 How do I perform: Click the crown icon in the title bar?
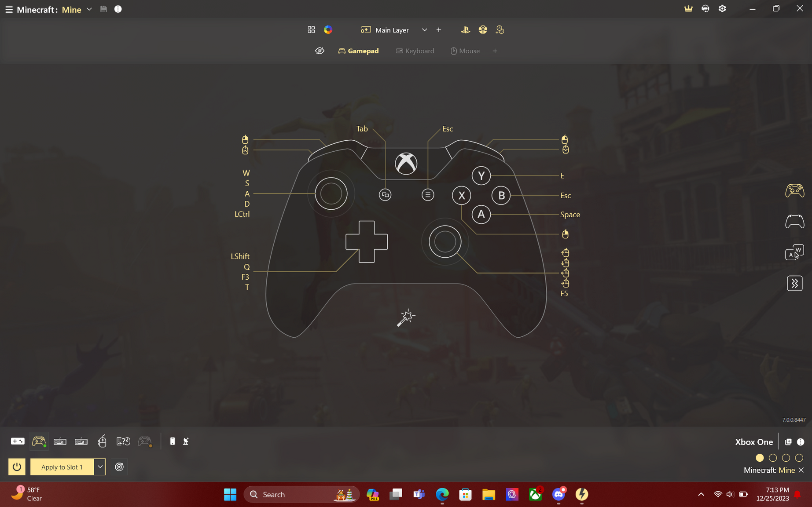click(688, 9)
